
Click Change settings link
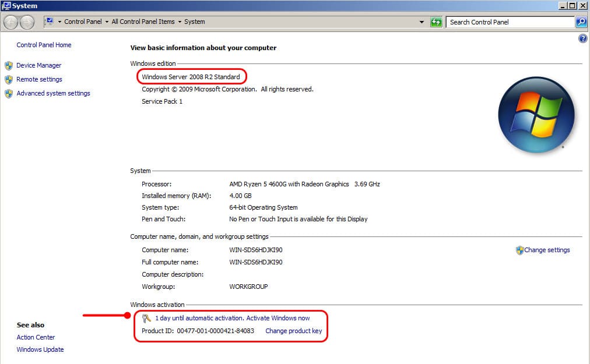point(547,250)
